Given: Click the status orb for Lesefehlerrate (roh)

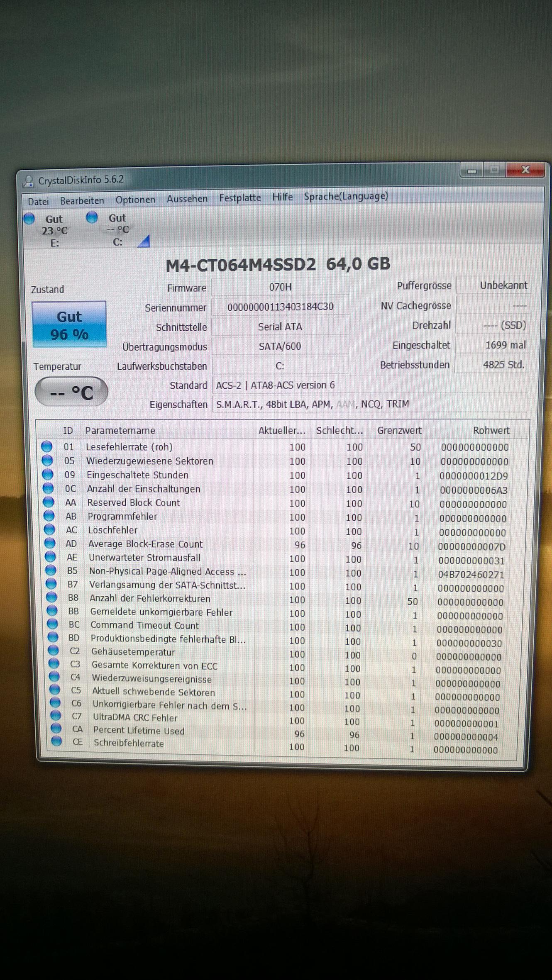Looking at the screenshot, I should coord(47,446).
